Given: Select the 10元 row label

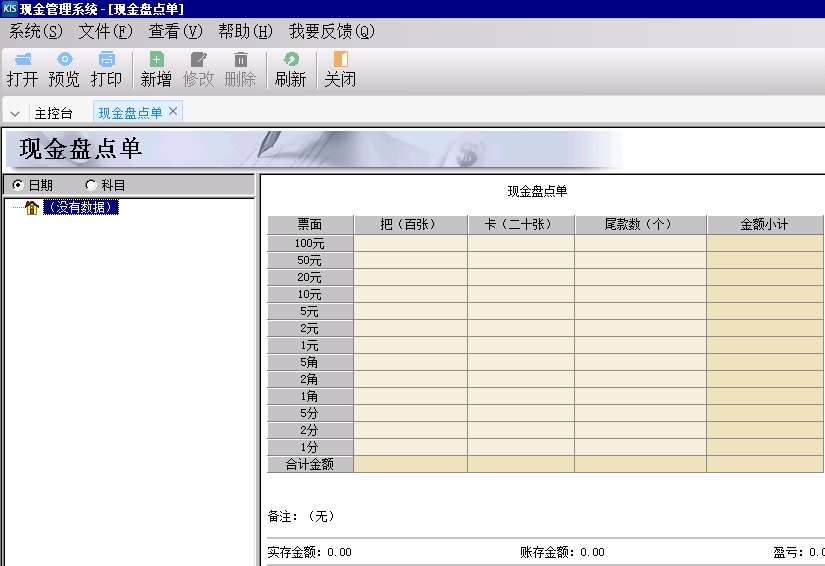Looking at the screenshot, I should (310, 295).
